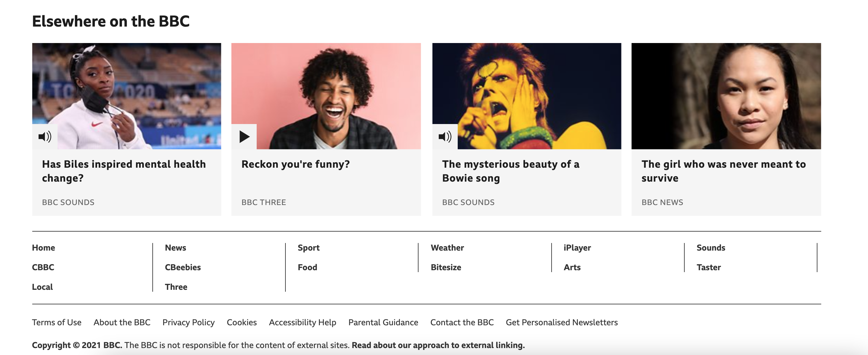Open Parental Guidance link
Image resolution: width=868 pixels, height=355 pixels.
click(x=383, y=322)
